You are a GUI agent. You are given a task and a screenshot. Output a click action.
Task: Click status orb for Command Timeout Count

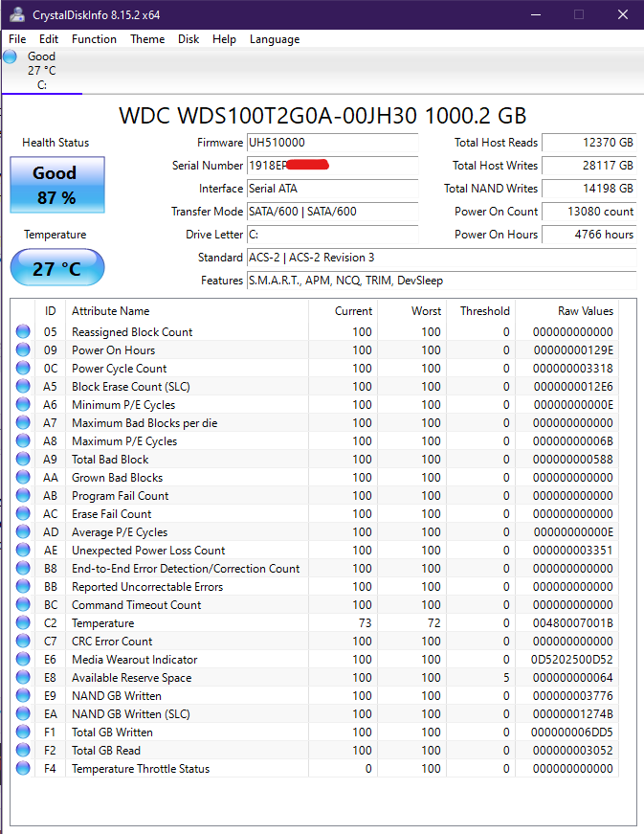(x=23, y=604)
